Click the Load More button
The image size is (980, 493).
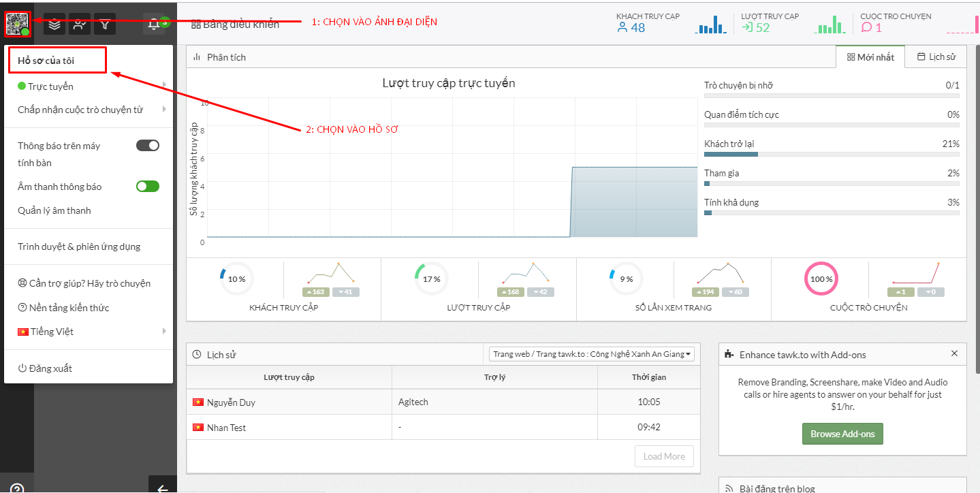(x=664, y=456)
